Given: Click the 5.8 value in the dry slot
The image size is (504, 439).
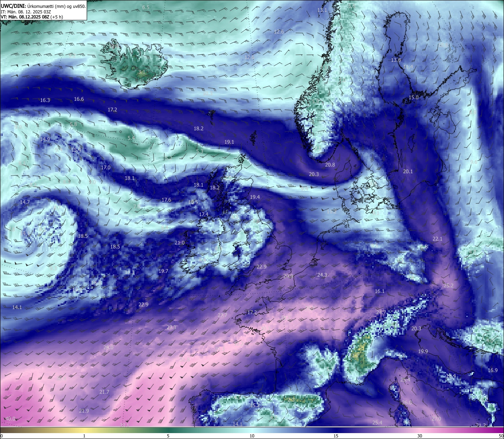Looking at the screenshot, I should click(x=73, y=124).
